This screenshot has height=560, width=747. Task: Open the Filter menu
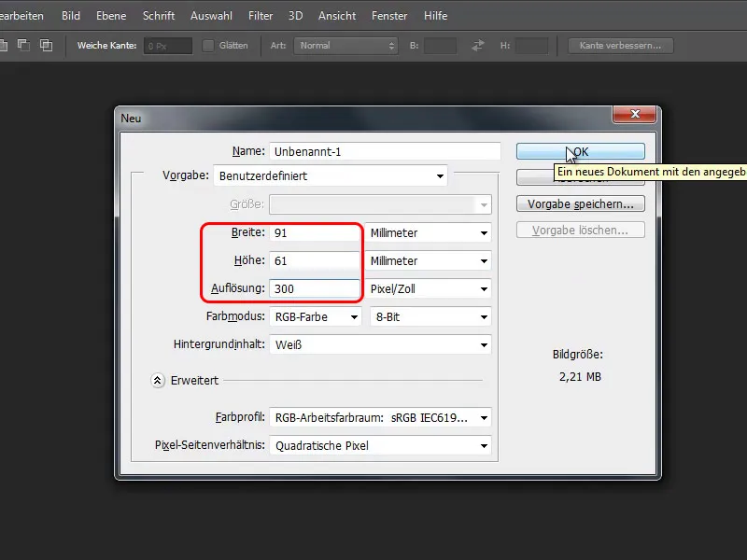click(x=261, y=15)
